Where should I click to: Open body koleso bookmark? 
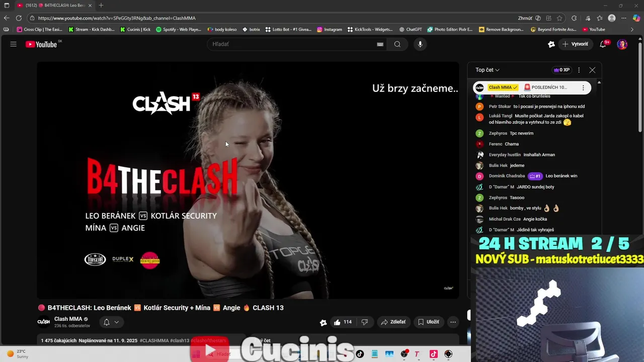point(222,30)
